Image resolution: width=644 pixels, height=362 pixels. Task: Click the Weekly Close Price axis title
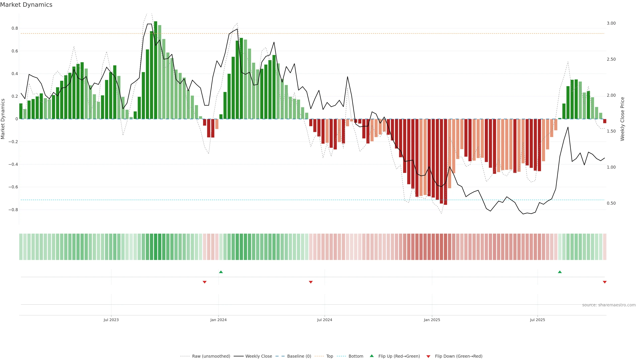(622, 119)
